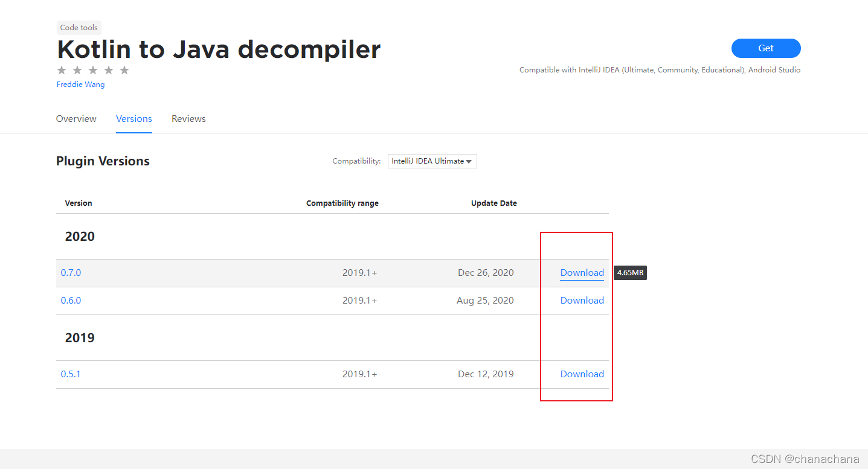Download version 0.5.1 plugin
The height and width of the screenshot is (469, 868).
(582, 374)
